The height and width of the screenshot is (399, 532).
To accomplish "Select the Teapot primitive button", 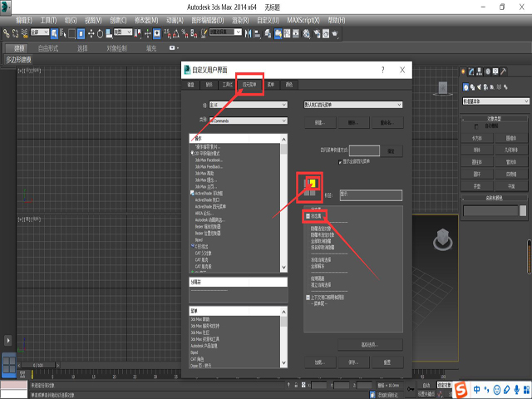I will coord(478,185).
